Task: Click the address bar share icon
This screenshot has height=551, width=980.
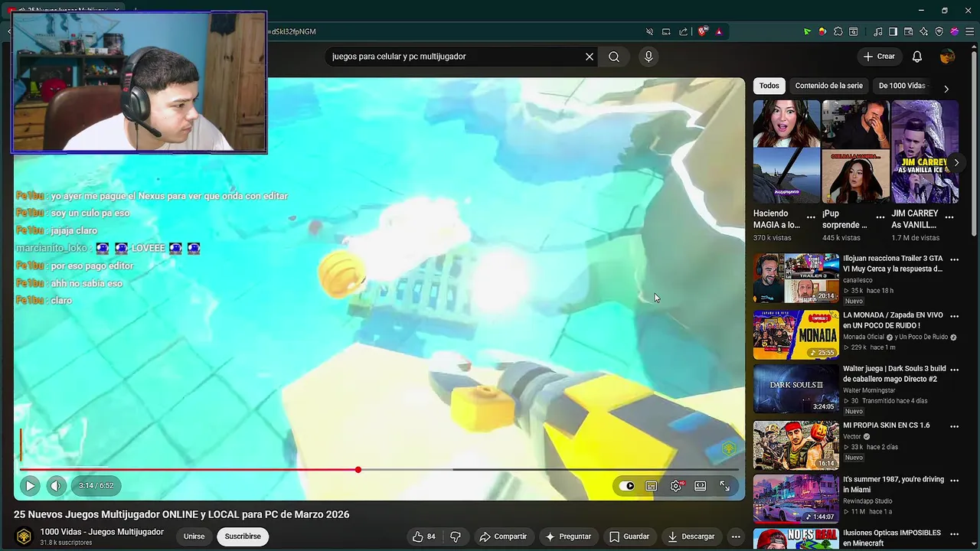Action: (x=683, y=31)
